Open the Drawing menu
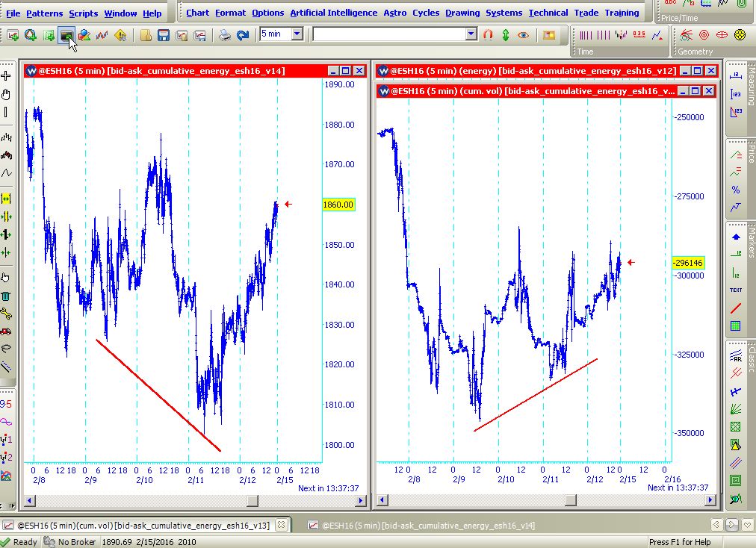Viewport: 756px width, 548px height. tap(462, 13)
